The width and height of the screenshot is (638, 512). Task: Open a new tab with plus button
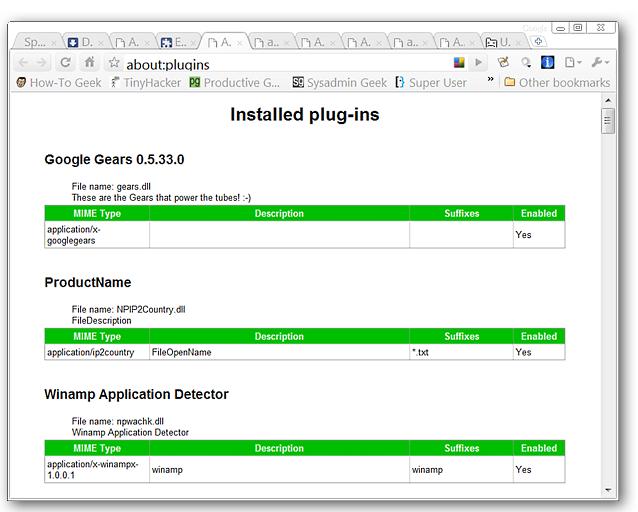pyautogui.click(x=537, y=42)
